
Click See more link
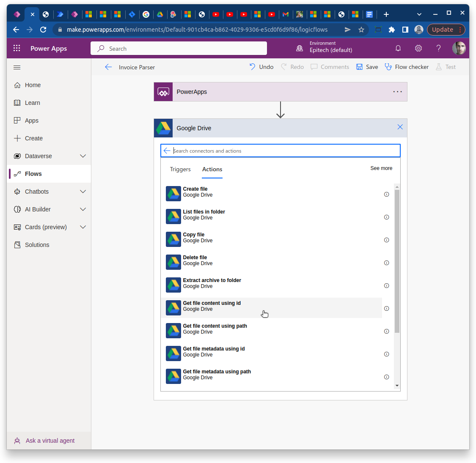pos(381,168)
